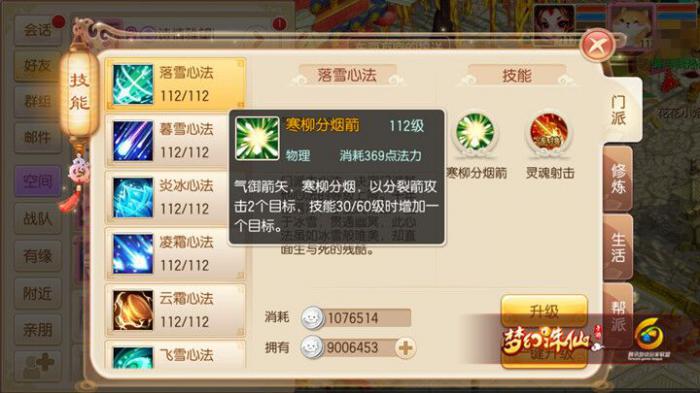Open the 邮件 mail section
Viewport: 700px width, 393px height.
tap(38, 138)
